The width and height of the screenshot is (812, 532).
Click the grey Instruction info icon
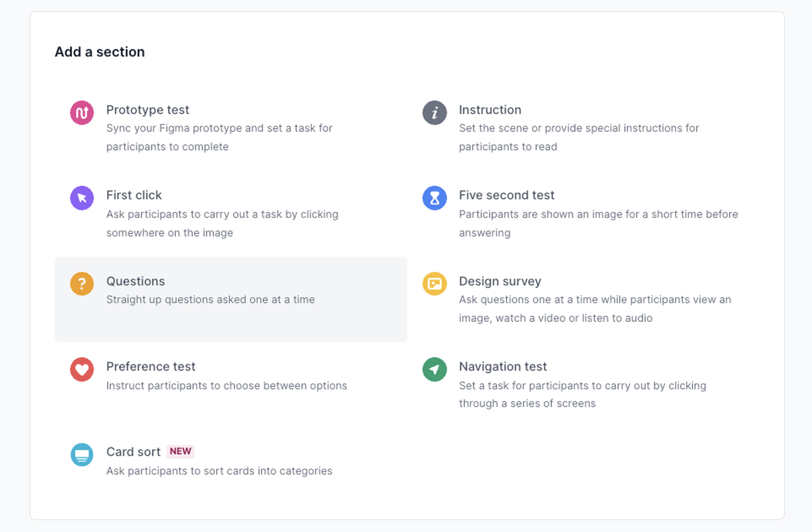pyautogui.click(x=434, y=113)
